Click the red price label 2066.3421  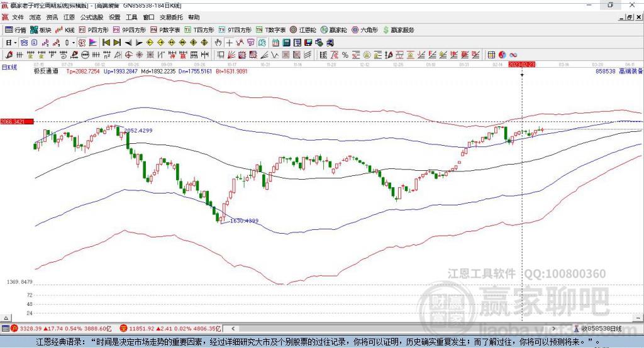17,121
